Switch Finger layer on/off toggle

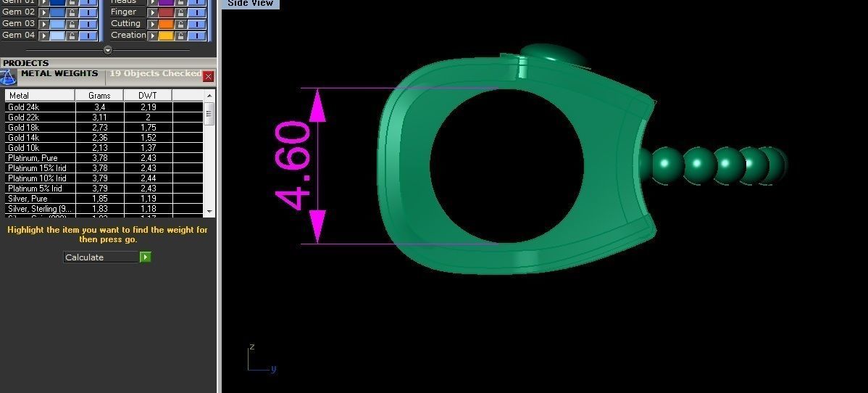(x=197, y=12)
